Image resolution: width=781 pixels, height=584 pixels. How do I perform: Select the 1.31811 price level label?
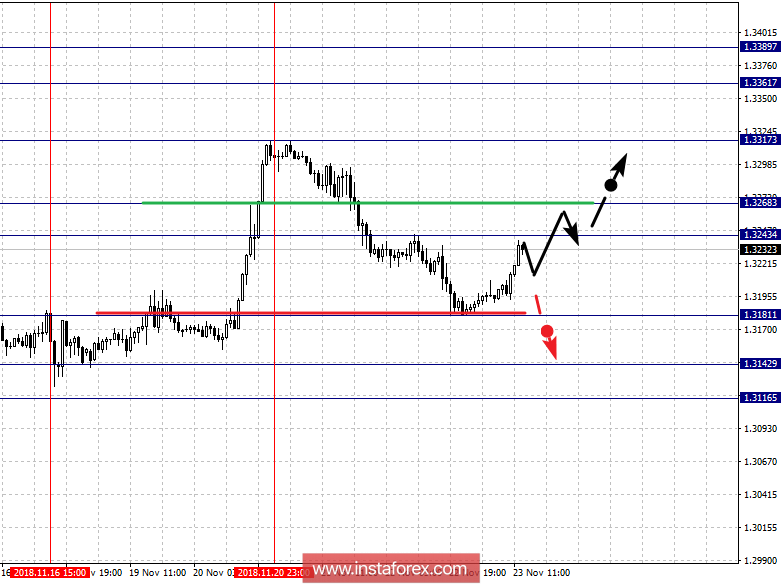click(760, 315)
